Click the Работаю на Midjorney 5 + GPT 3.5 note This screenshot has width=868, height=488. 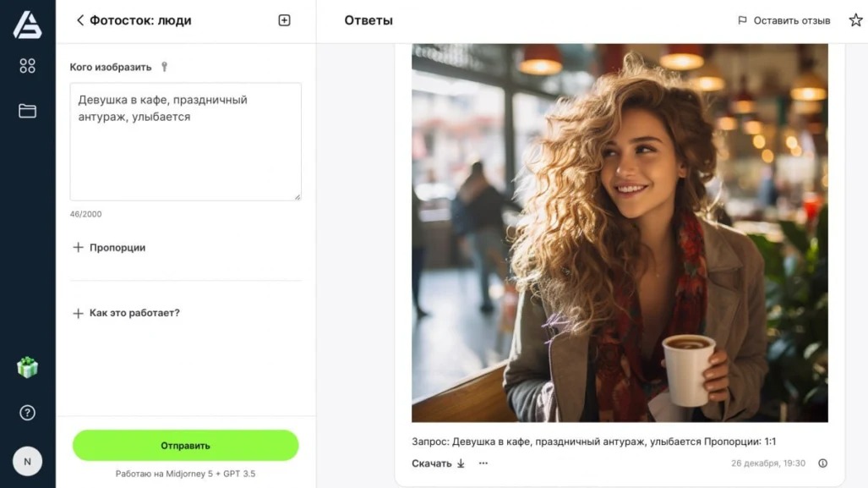point(185,474)
